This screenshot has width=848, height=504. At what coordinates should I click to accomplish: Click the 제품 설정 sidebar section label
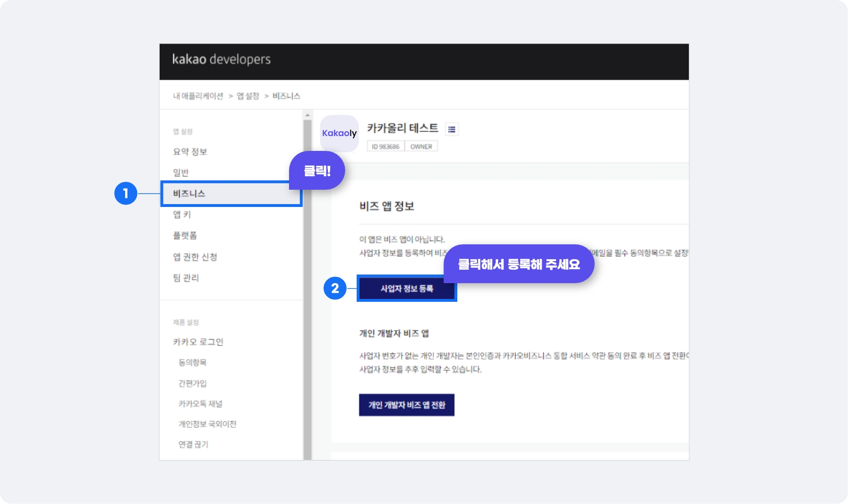click(x=186, y=322)
